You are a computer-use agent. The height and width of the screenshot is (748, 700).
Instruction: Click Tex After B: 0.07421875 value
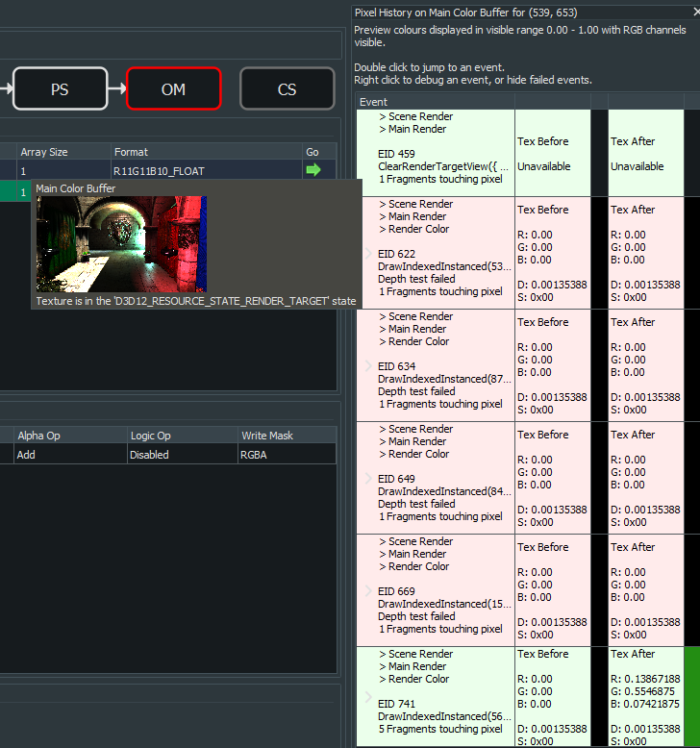click(644, 704)
